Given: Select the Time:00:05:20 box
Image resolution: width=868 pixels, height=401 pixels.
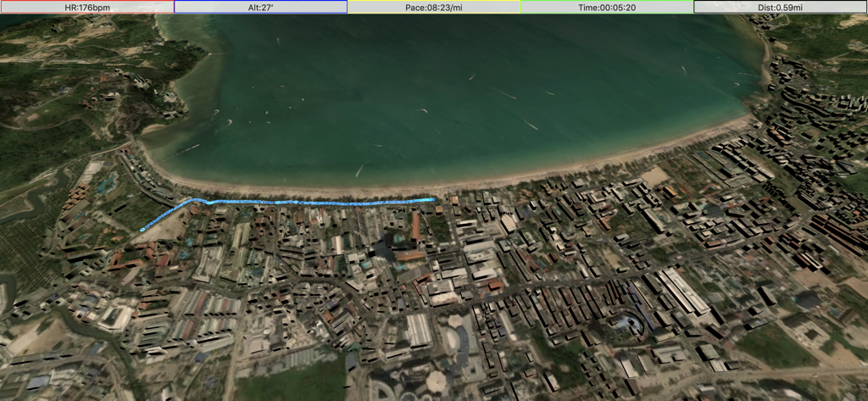Looking at the screenshot, I should [607, 7].
